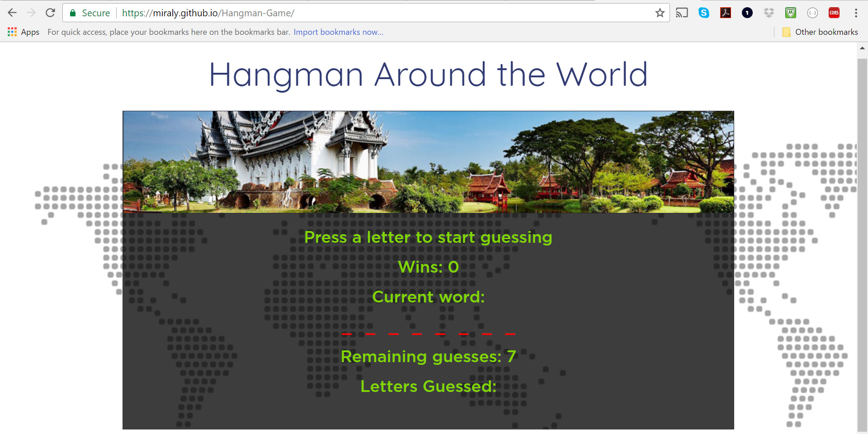Click the 'Remaining guesses: 7' text

(x=428, y=357)
